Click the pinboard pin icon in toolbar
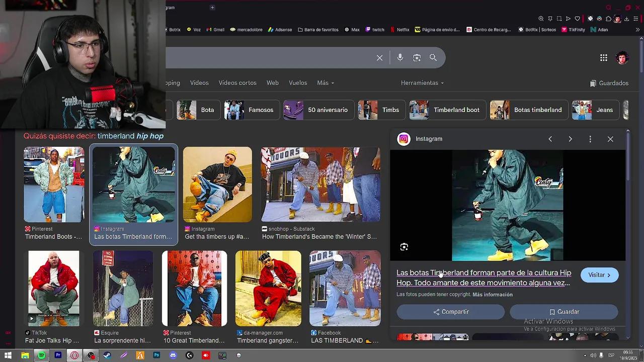Screen dimensions: 644x362 (550, 19)
